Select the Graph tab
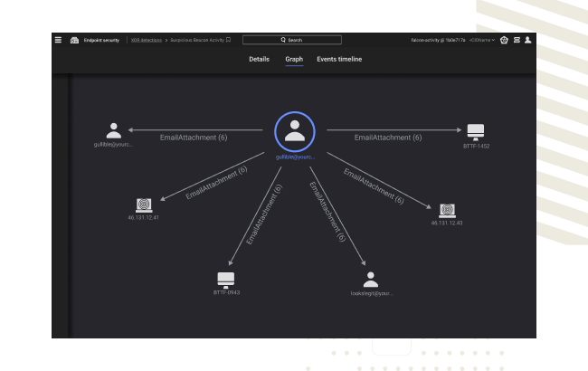 tap(294, 60)
